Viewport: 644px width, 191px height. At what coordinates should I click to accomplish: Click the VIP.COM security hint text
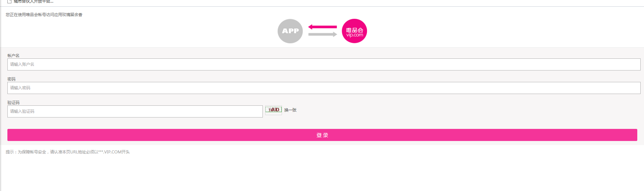(68, 152)
